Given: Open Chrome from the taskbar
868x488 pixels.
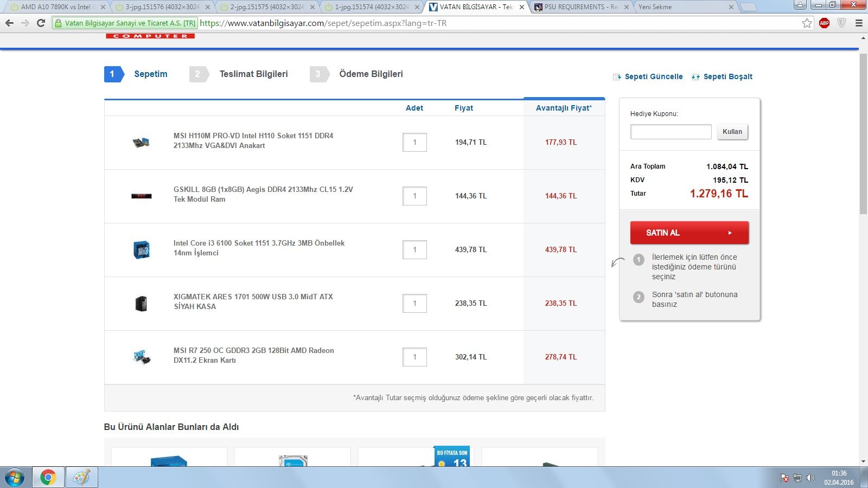Looking at the screenshot, I should click(48, 478).
